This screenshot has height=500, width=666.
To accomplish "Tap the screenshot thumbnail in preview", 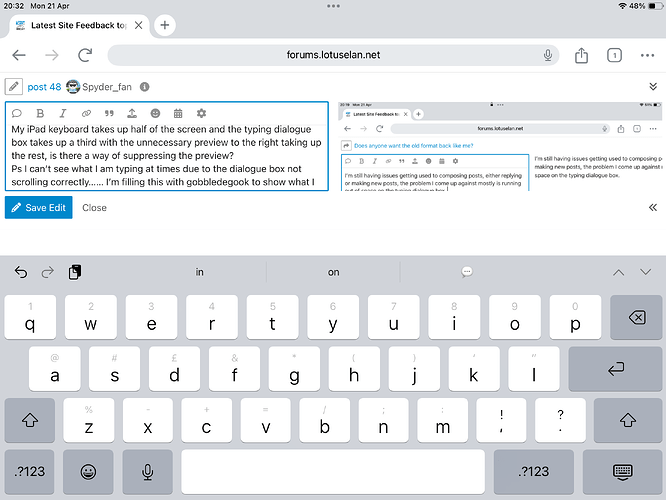I will point(500,147).
